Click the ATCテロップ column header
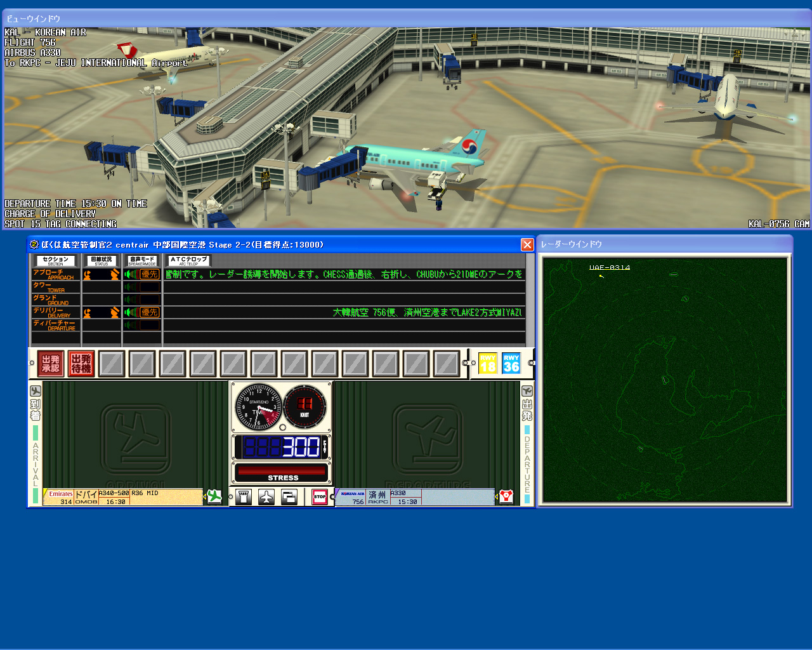 (x=189, y=261)
